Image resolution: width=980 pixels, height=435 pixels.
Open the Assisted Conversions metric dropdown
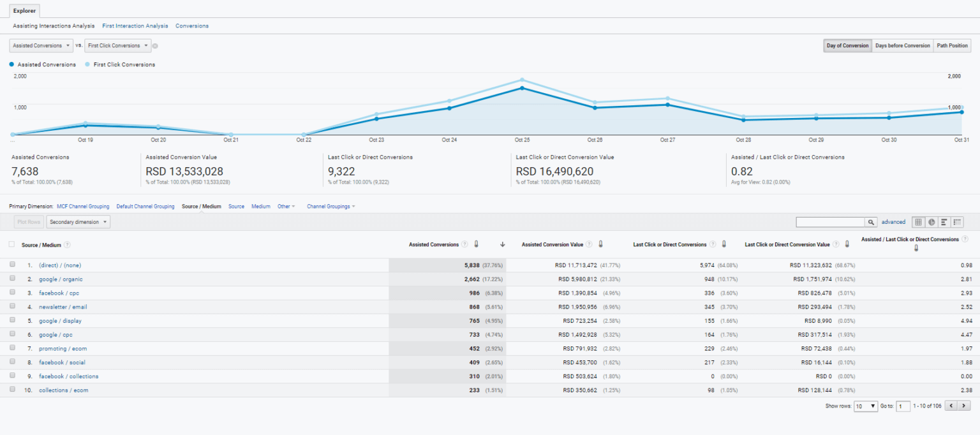pos(41,46)
